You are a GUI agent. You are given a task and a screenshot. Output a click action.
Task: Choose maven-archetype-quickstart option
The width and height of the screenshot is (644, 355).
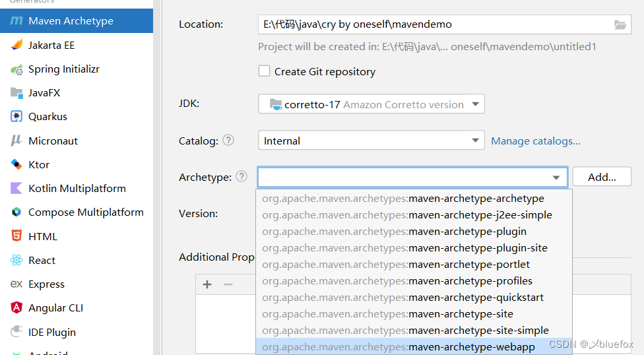pyautogui.click(x=414, y=297)
